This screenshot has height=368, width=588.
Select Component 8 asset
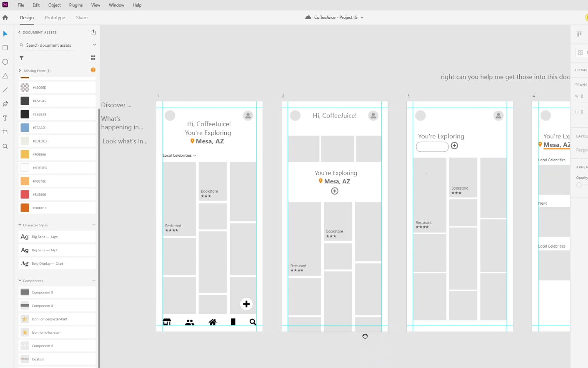pos(57,306)
